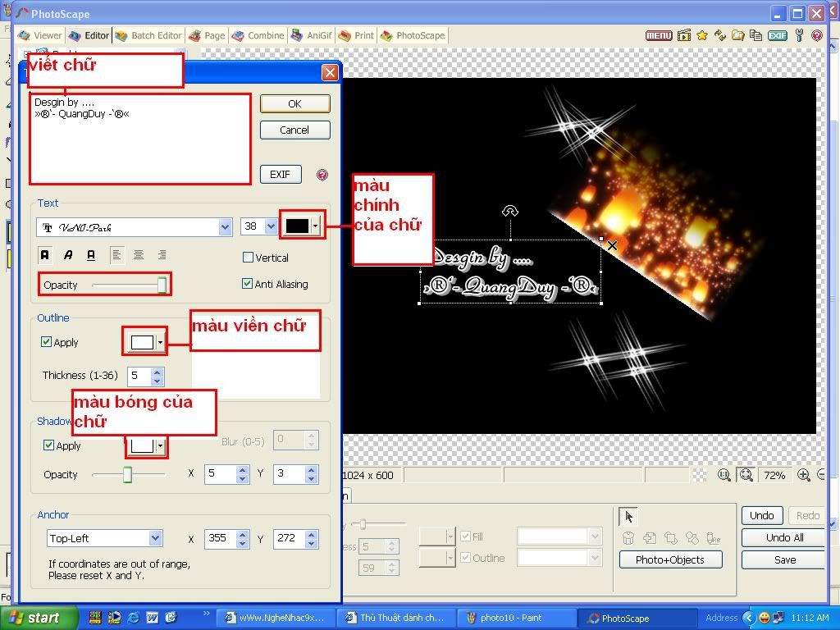Open the Combine tab
Viewport: 840px width, 630px height.
(x=258, y=35)
